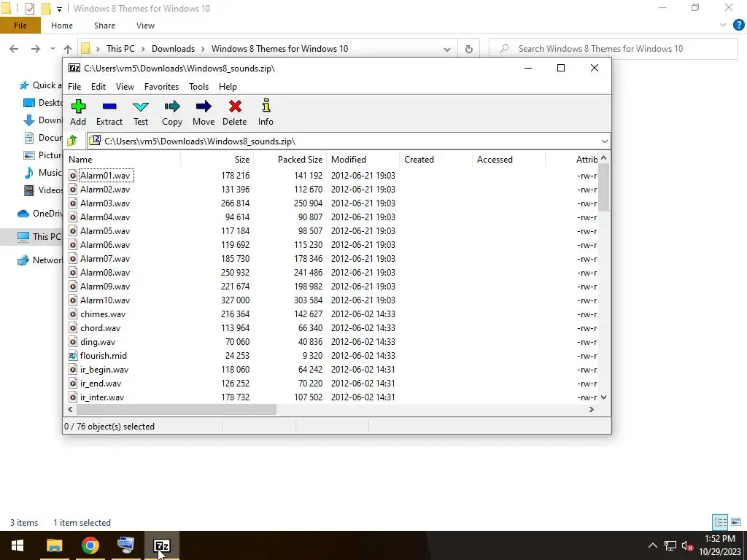Sort by the Size column header
The image size is (747, 560).
coord(217,160)
